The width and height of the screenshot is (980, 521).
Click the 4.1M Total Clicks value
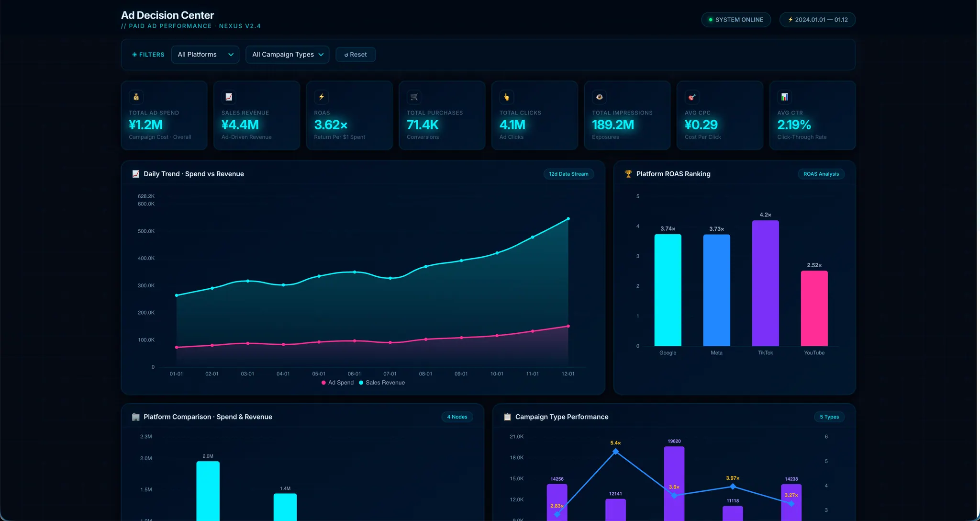pos(512,125)
